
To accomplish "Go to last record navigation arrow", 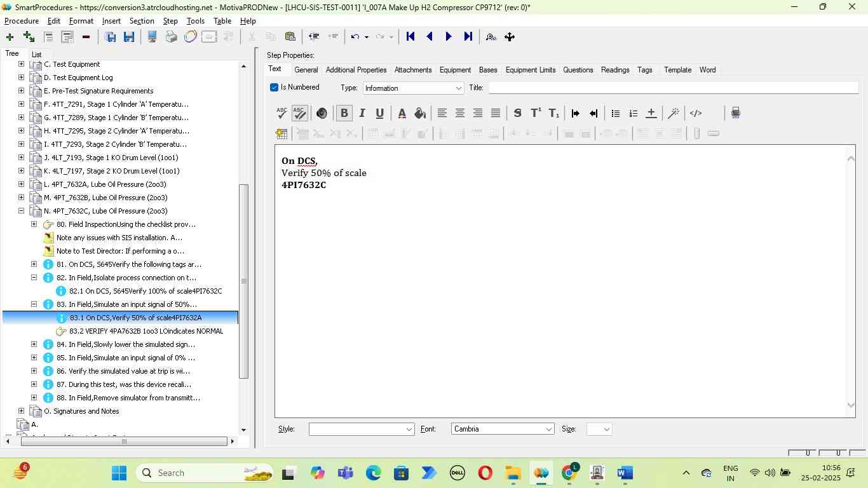I will tap(468, 37).
